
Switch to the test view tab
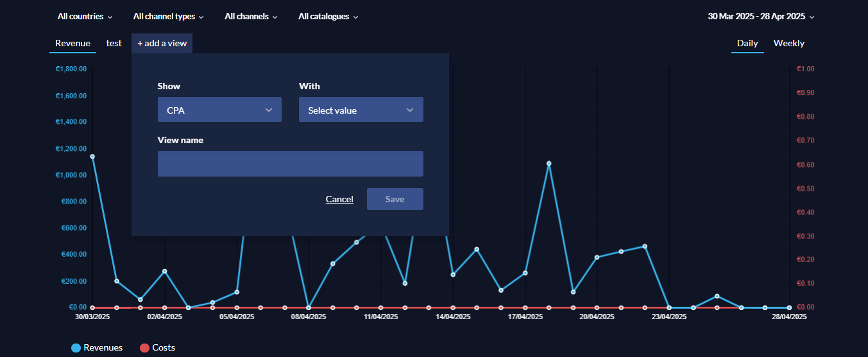[x=114, y=44]
